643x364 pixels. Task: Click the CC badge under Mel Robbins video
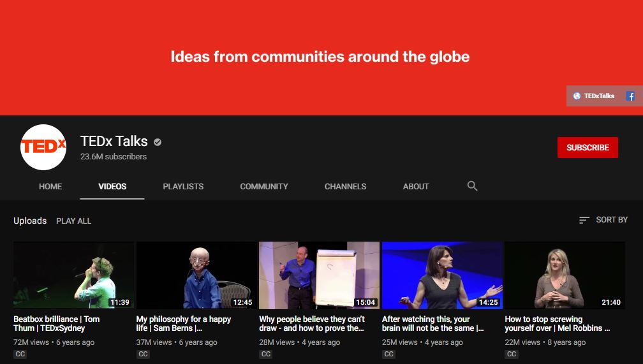coord(512,354)
